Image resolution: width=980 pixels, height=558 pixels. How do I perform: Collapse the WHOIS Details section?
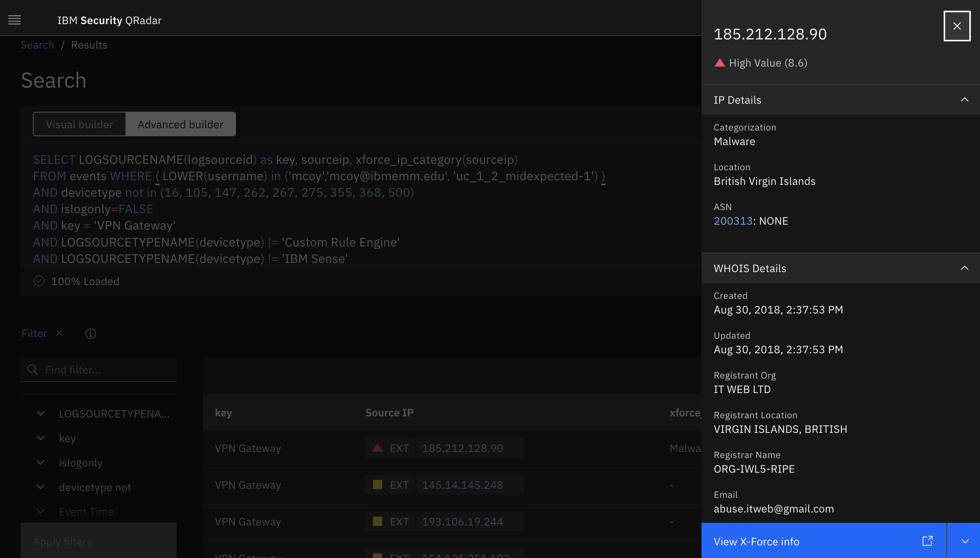964,268
